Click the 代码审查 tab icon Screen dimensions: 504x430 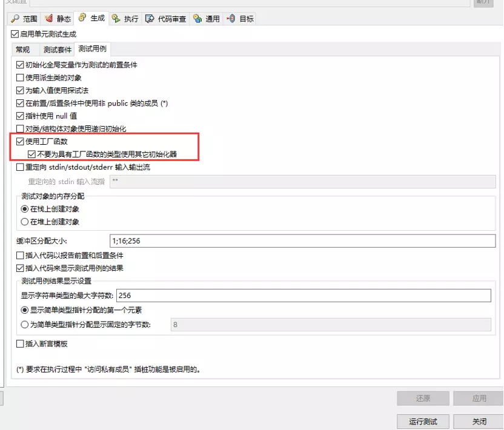(x=150, y=19)
